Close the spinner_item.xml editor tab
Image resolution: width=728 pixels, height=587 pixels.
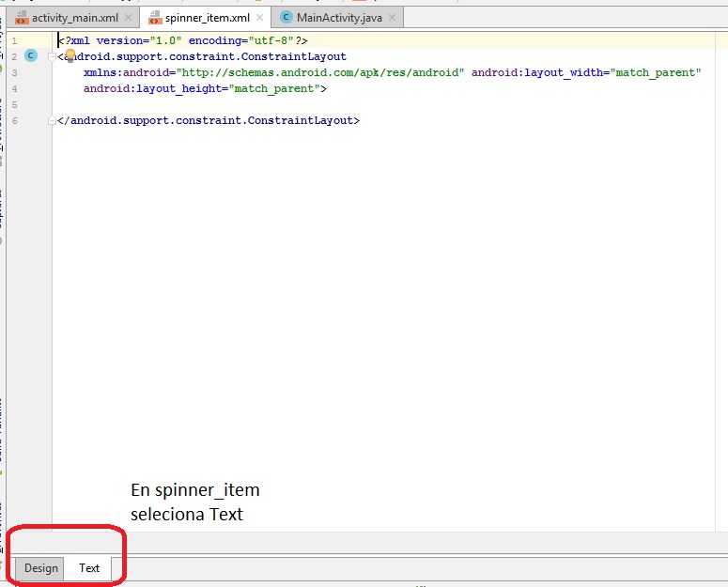pos(259,18)
